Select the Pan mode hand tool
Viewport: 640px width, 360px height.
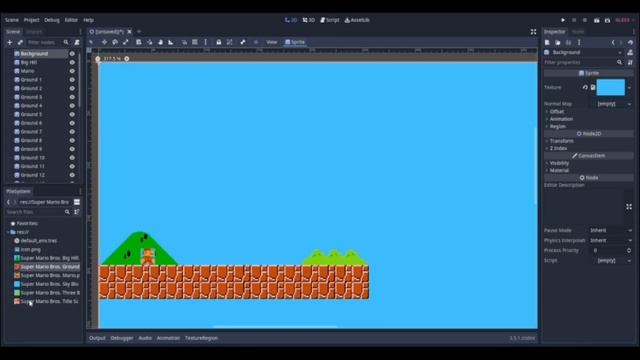coord(160,42)
